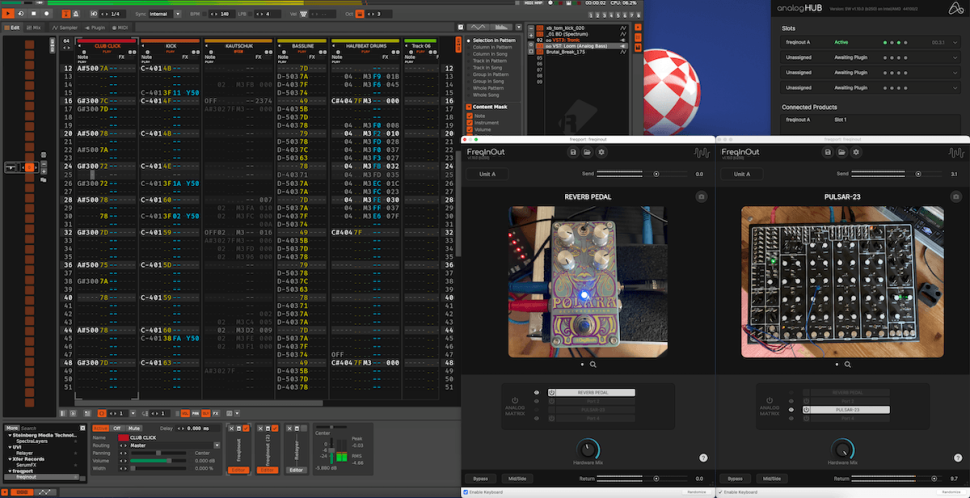The height and width of the screenshot is (498, 970).
Task: Toggle eye icon beside REVERB PEDAL matrix row
Action: click(x=536, y=392)
